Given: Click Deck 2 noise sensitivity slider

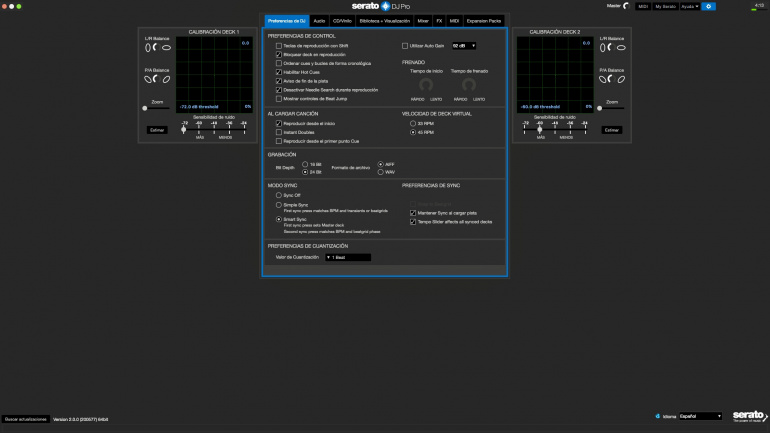Looking at the screenshot, I should pos(555,129).
